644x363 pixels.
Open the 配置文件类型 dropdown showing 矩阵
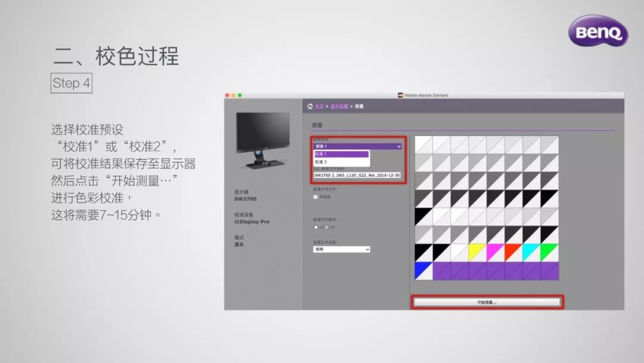[342, 248]
